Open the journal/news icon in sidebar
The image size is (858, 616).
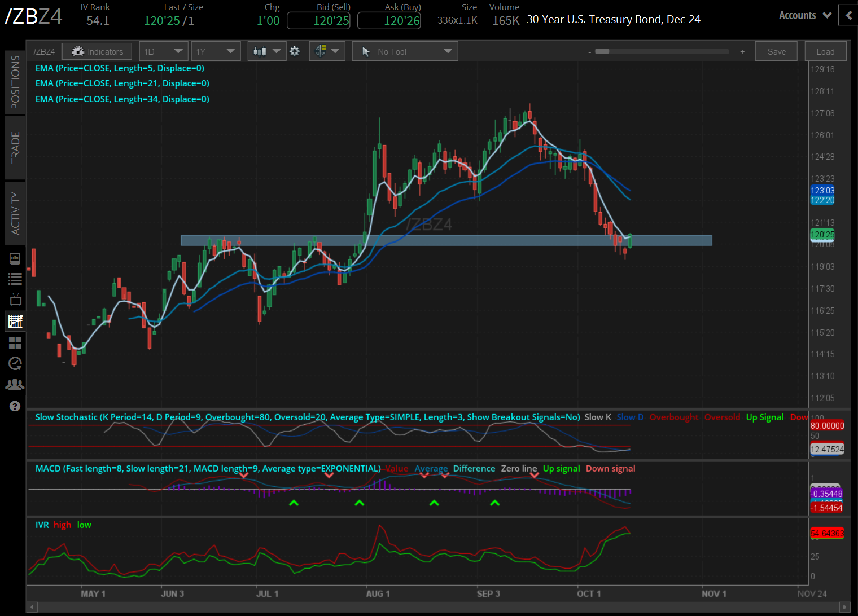15,258
